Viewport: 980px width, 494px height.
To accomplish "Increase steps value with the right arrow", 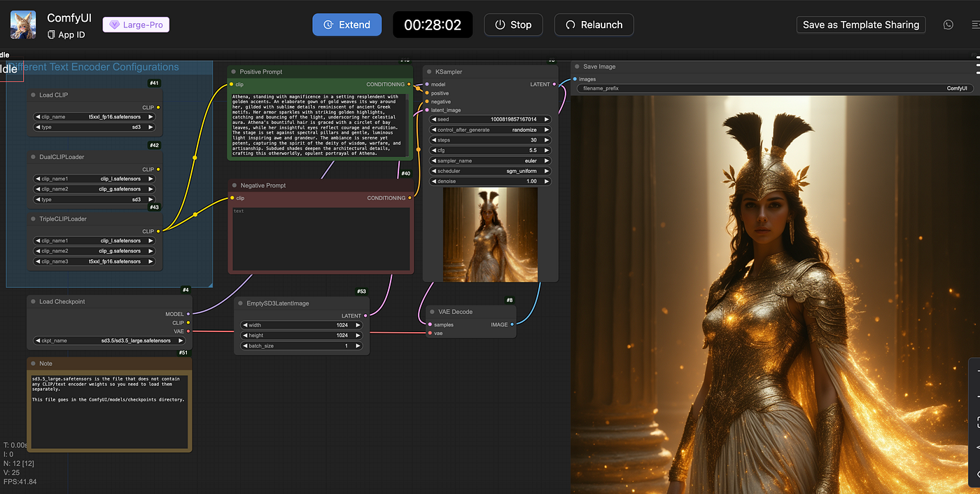I will point(547,140).
